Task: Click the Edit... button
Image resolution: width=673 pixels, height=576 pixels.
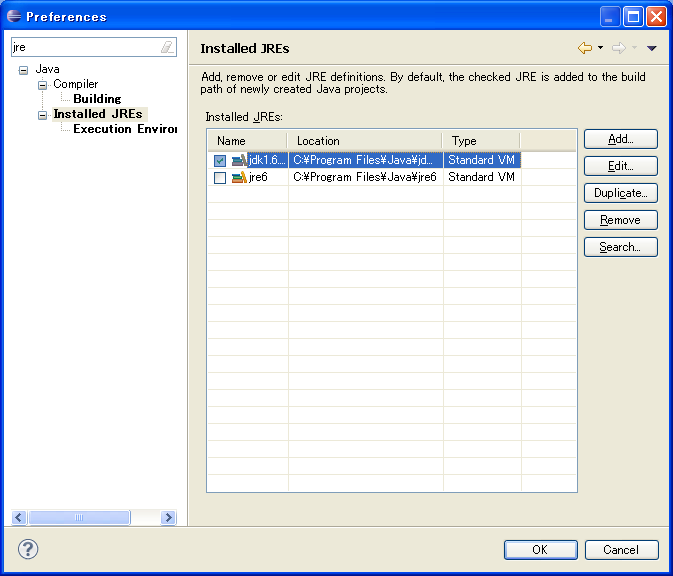Action: (621, 166)
